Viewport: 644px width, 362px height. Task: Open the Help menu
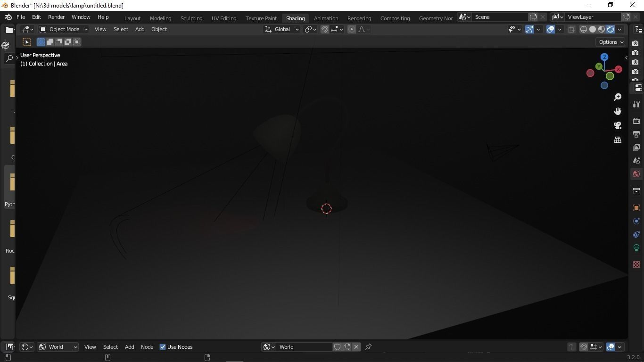[103, 17]
